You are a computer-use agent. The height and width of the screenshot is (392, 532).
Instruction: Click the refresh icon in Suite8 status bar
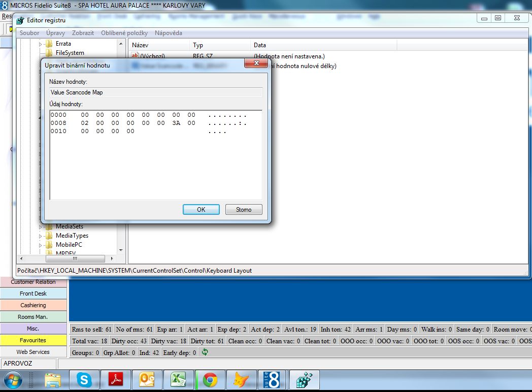click(x=205, y=352)
